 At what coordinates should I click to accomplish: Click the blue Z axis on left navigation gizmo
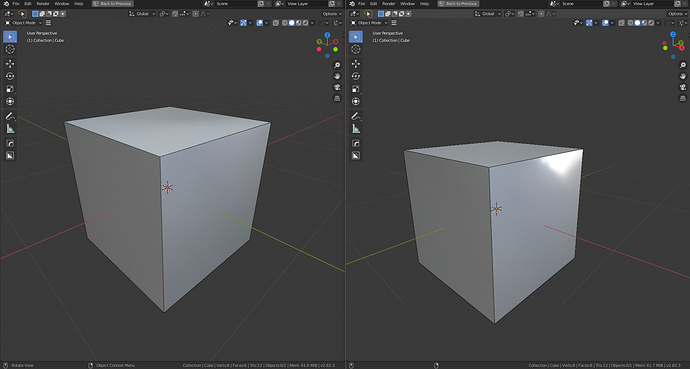click(327, 34)
